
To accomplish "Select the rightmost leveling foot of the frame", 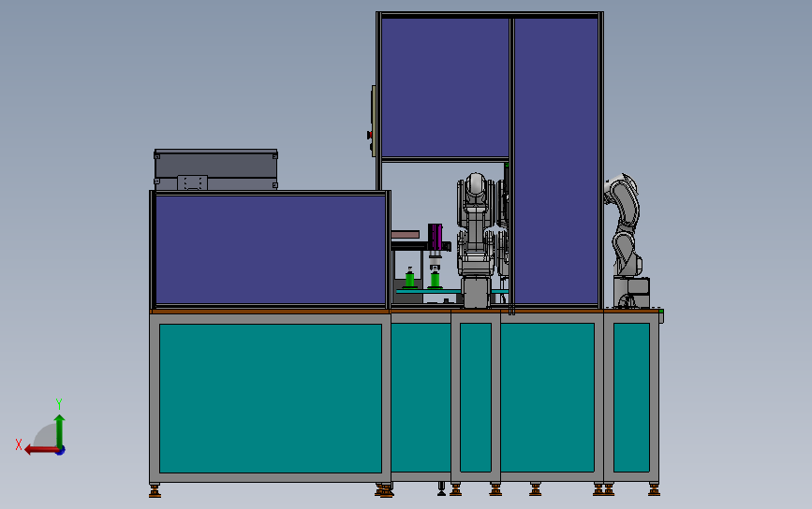I will point(654,489).
